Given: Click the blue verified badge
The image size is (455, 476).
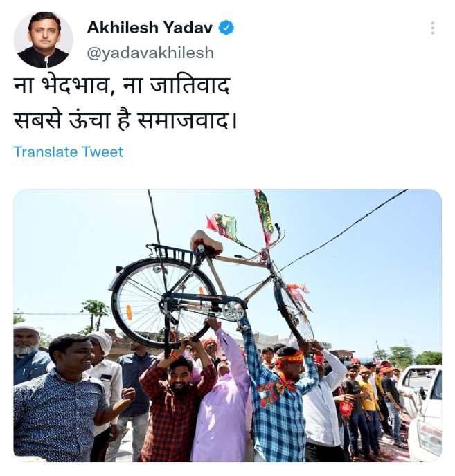Looking at the screenshot, I should click(226, 28).
